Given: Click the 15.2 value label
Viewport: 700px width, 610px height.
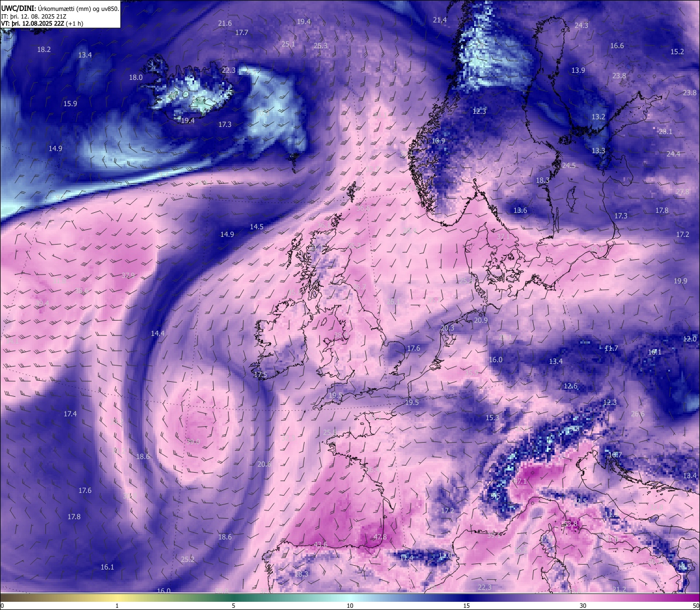Looking at the screenshot, I should click(x=677, y=52).
